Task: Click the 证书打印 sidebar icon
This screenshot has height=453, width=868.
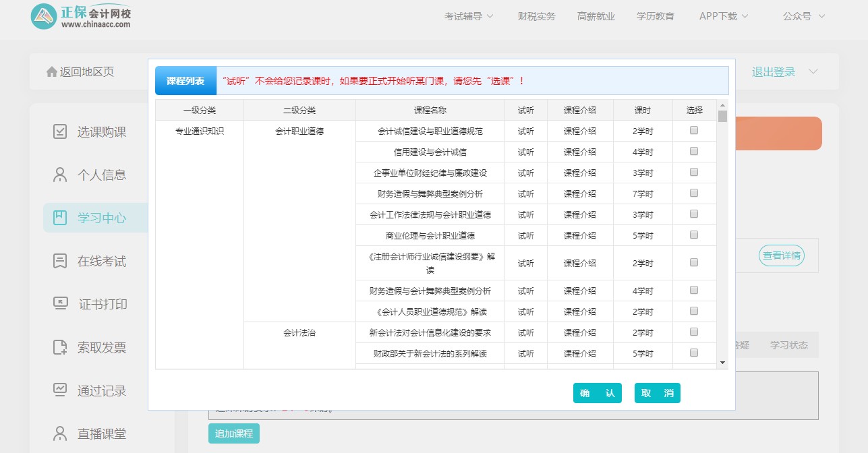Action: (61, 304)
